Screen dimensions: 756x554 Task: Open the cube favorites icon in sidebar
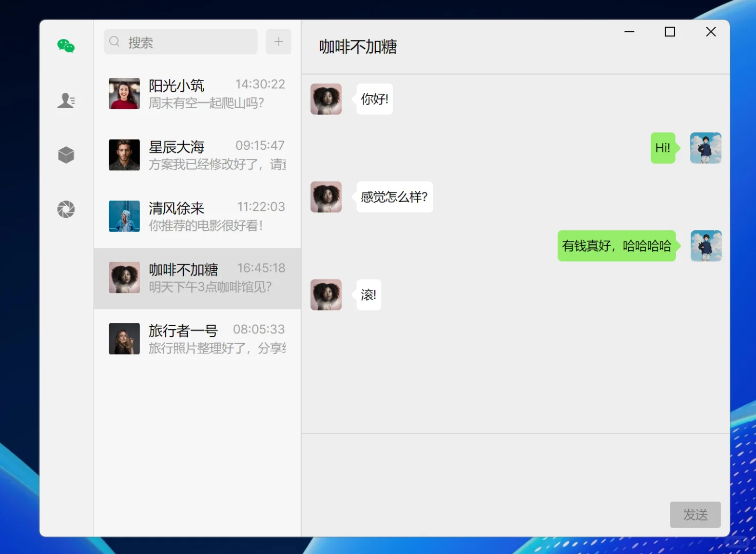(x=66, y=155)
